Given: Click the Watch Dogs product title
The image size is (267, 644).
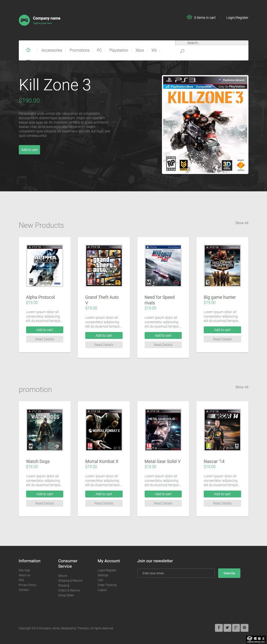Looking at the screenshot, I should [38, 461].
